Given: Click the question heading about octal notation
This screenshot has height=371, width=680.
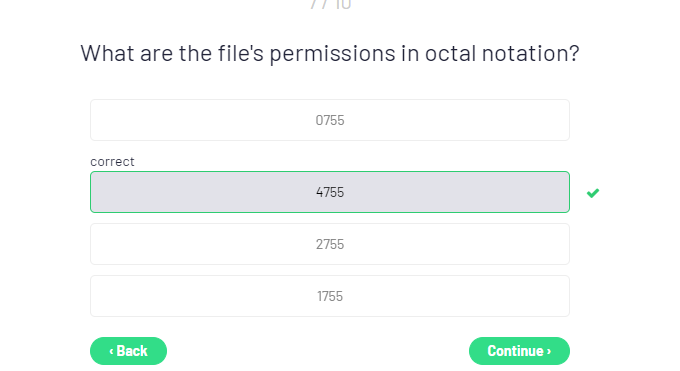Looking at the screenshot, I should [330, 54].
